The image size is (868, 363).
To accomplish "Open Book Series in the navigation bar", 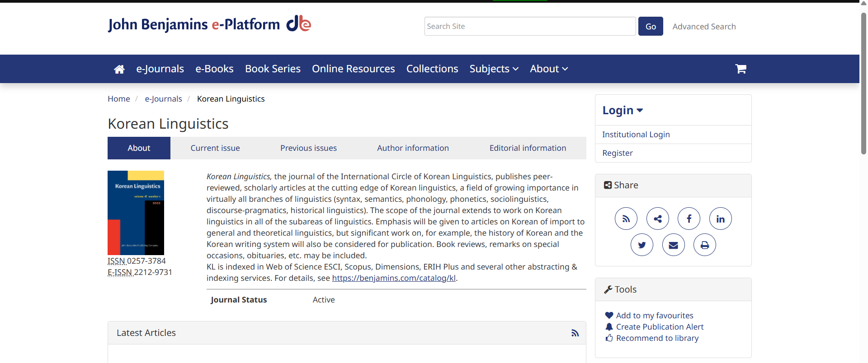I will point(273,69).
